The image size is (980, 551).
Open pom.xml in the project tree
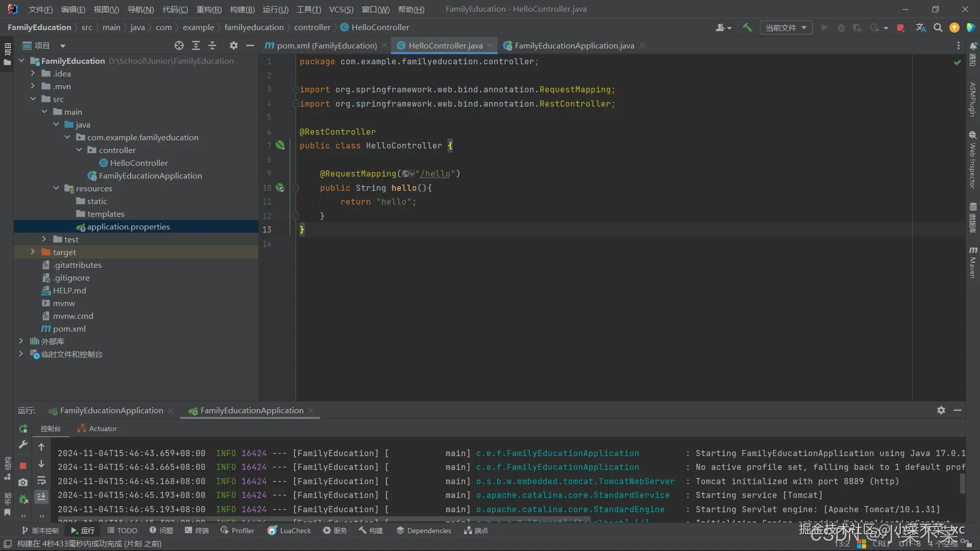(69, 329)
